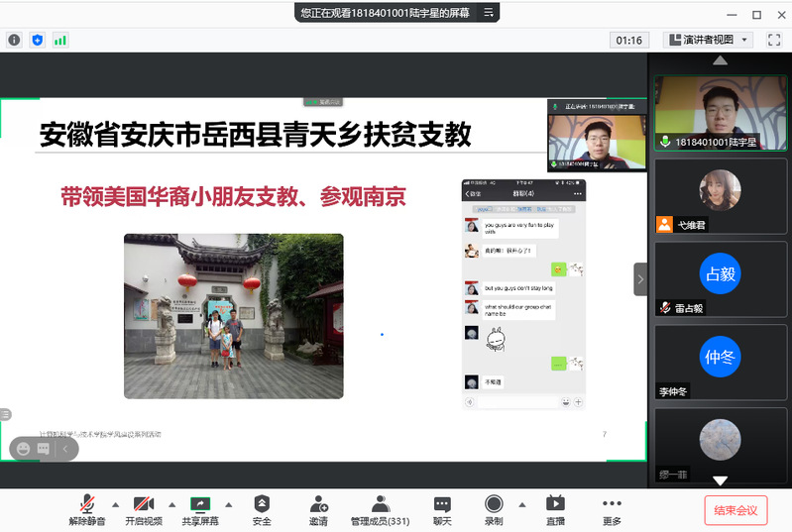The image size is (792, 532).
Task: Toggle 开启视频 camera on
Action: (144, 509)
